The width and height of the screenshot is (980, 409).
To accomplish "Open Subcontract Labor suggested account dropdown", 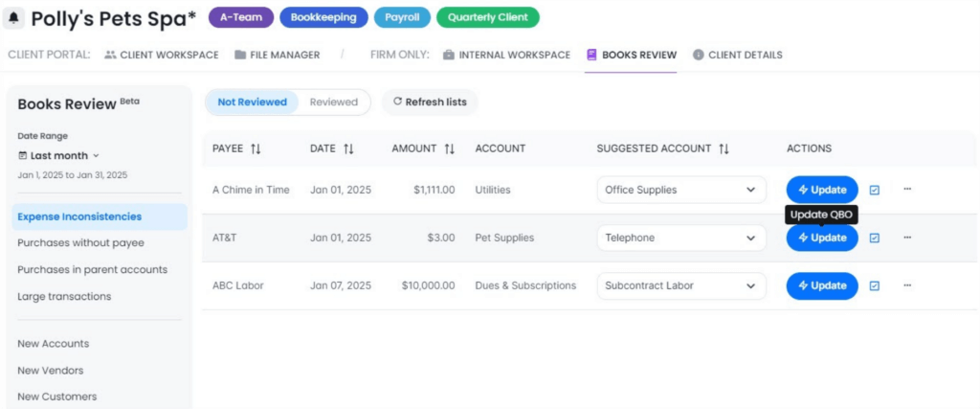I will point(680,285).
